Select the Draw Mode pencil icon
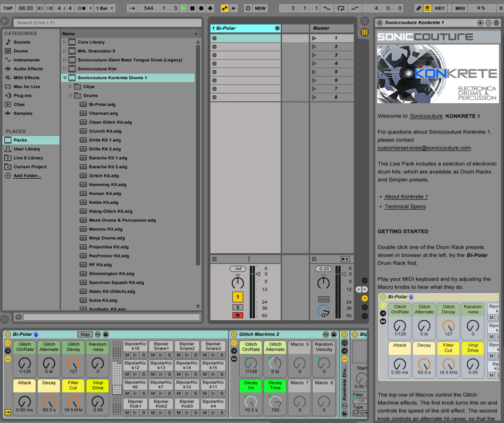Screen dimensions: 504x423 pyautogui.click(x=418, y=9)
